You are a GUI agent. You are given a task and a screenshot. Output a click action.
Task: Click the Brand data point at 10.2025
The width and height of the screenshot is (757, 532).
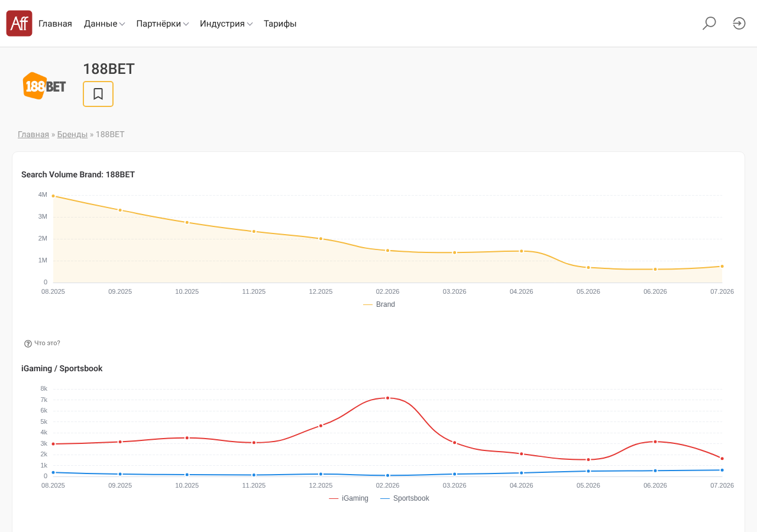pyautogui.click(x=187, y=222)
